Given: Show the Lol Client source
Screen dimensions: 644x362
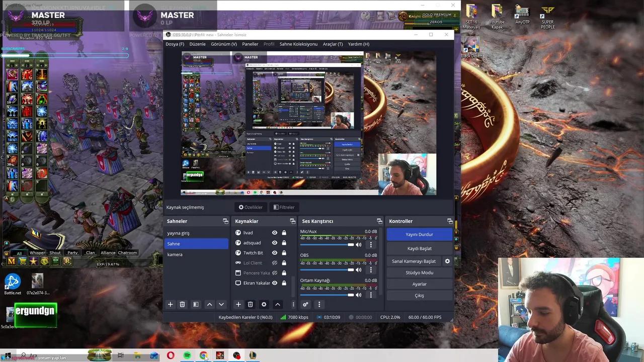Looking at the screenshot, I should pyautogui.click(x=274, y=262).
